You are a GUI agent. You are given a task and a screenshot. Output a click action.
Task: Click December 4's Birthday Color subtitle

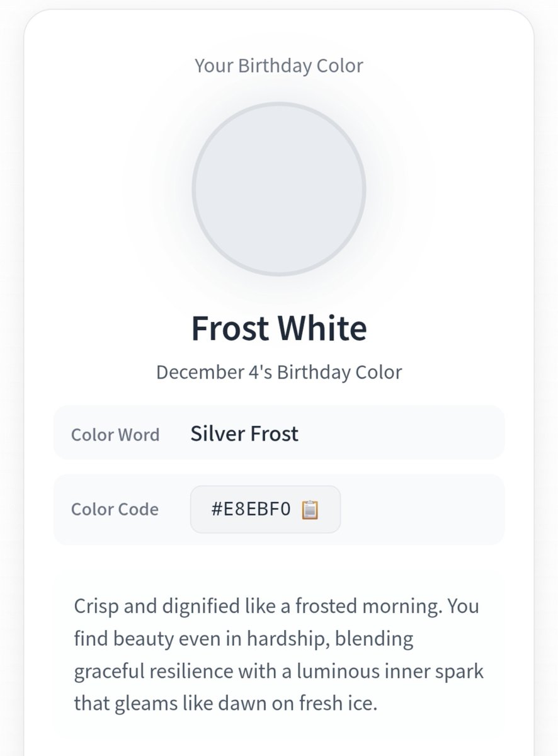pyautogui.click(x=279, y=372)
